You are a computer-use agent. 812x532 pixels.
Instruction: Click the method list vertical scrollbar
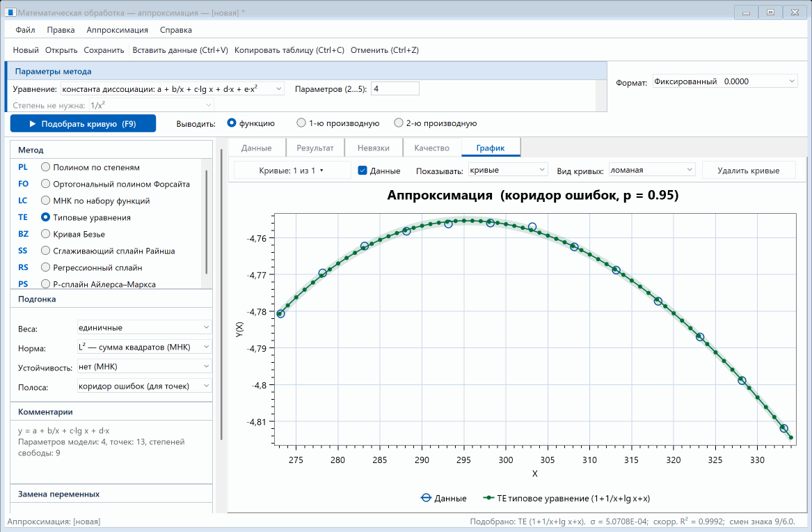tap(207, 222)
